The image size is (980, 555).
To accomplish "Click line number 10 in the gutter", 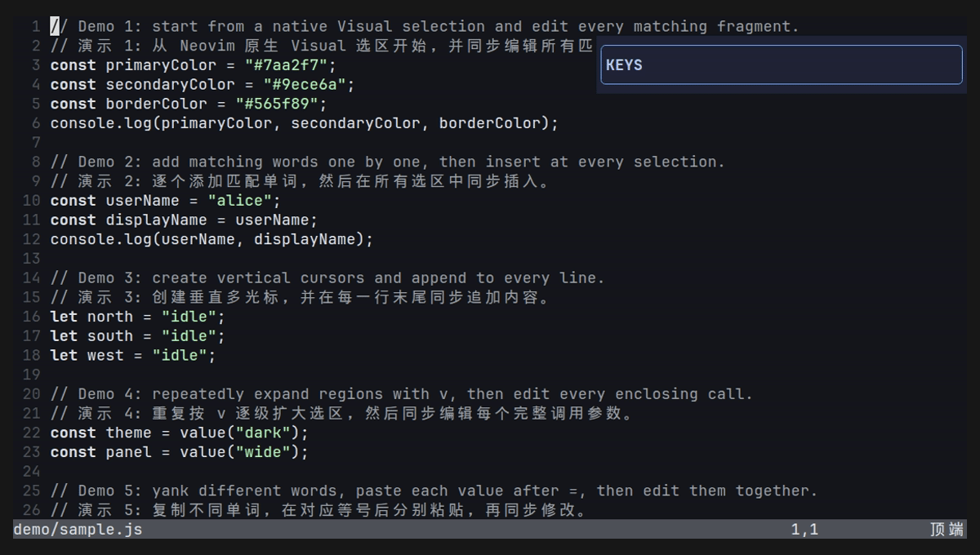I will [x=31, y=201].
